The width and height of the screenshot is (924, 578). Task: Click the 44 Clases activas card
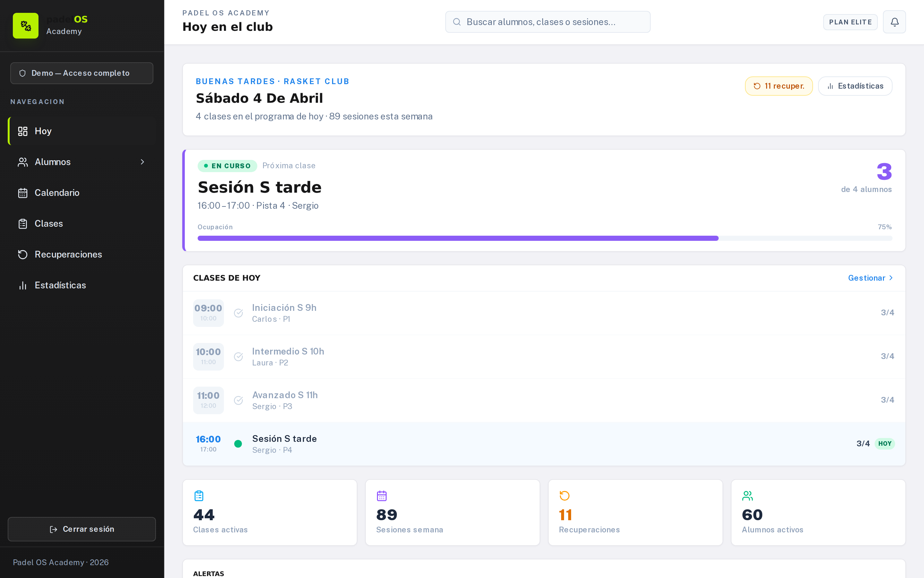(x=269, y=512)
